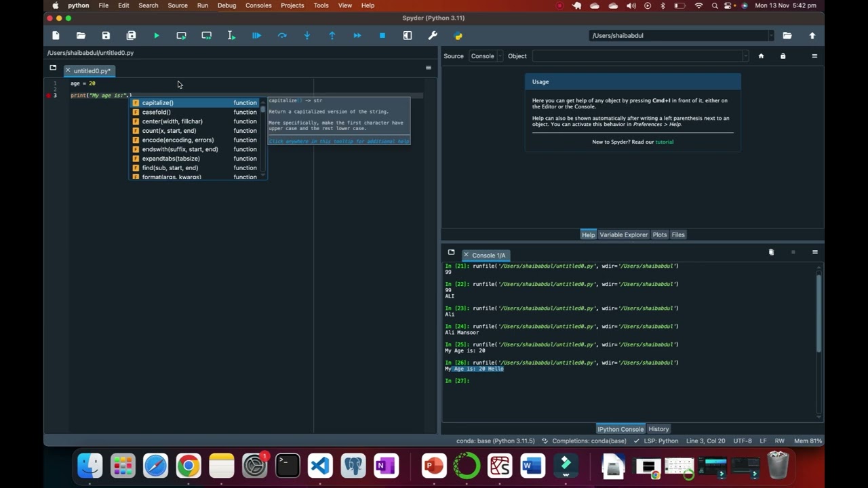868x488 pixels.
Task: Run current cell and advance to next
Action: click(206, 35)
